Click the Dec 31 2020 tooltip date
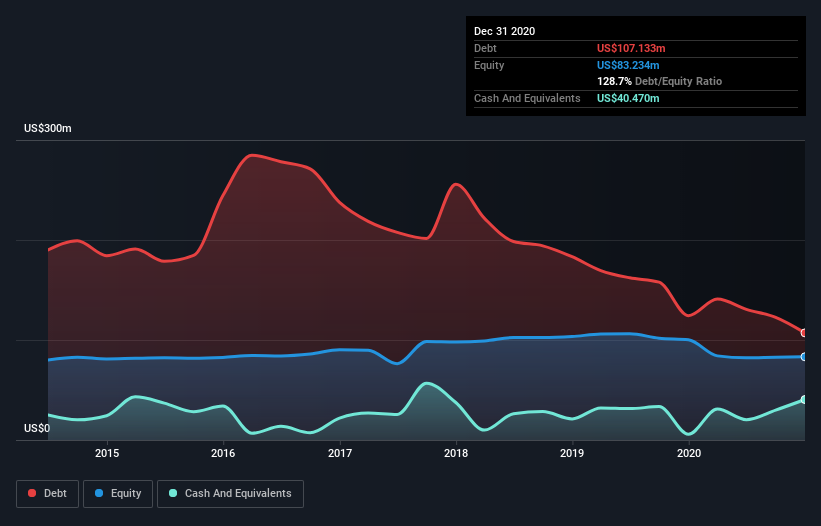 coord(505,31)
